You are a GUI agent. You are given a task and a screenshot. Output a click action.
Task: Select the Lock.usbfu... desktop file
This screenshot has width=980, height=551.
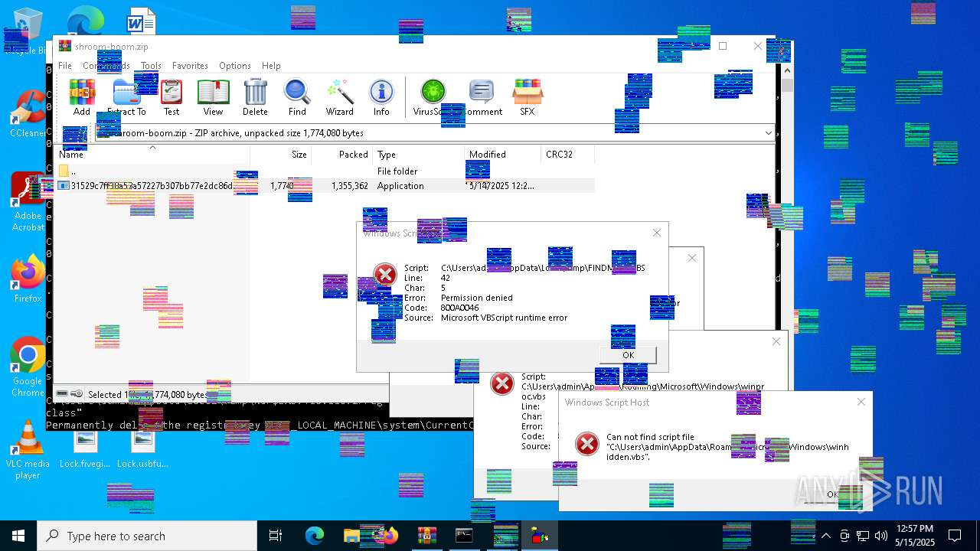142,448
